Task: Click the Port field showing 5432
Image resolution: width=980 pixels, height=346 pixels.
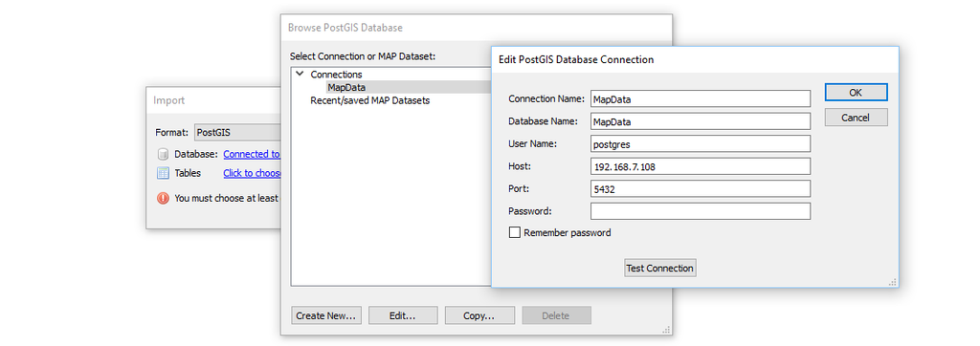Action: pos(700,188)
